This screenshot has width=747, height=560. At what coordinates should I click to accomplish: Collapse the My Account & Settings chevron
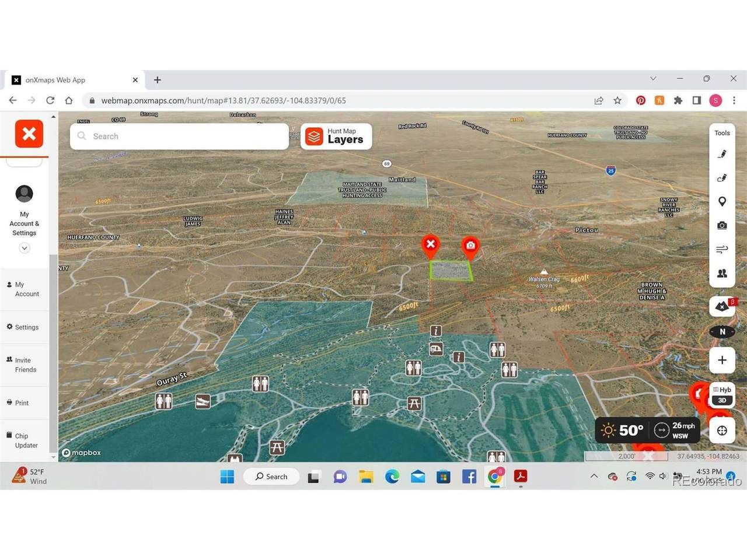tap(25, 248)
